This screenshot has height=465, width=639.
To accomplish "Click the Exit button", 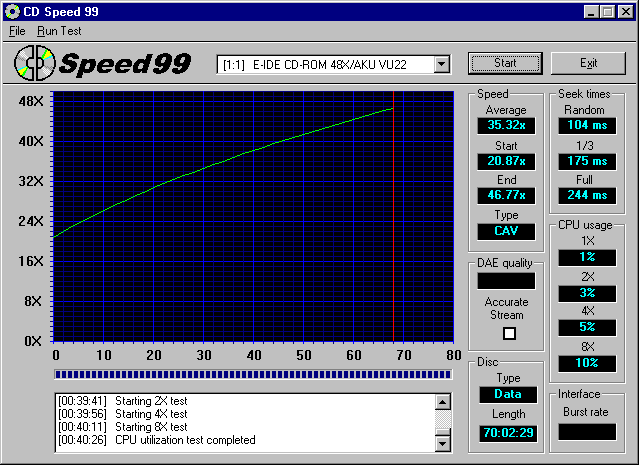I will point(588,63).
